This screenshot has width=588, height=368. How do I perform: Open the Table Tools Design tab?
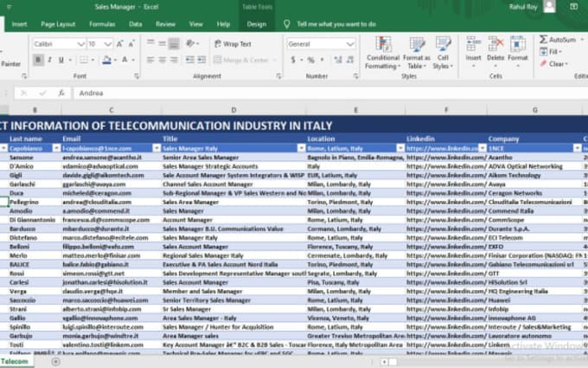(257, 24)
